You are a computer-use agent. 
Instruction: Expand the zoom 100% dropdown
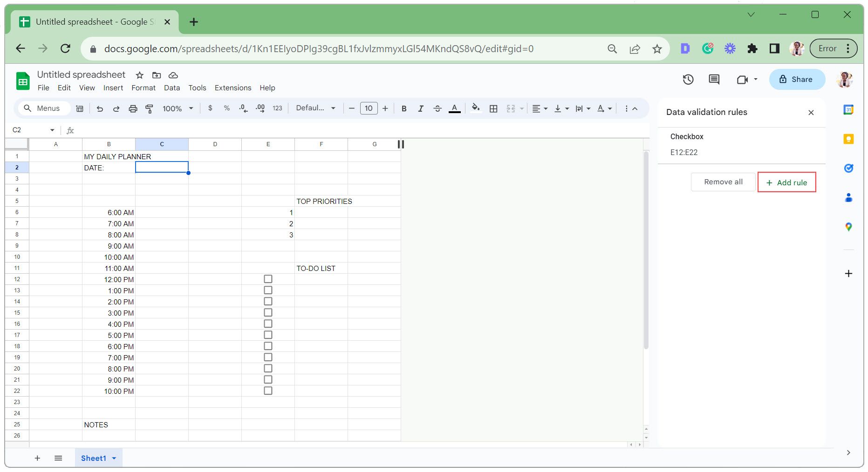[x=178, y=108]
